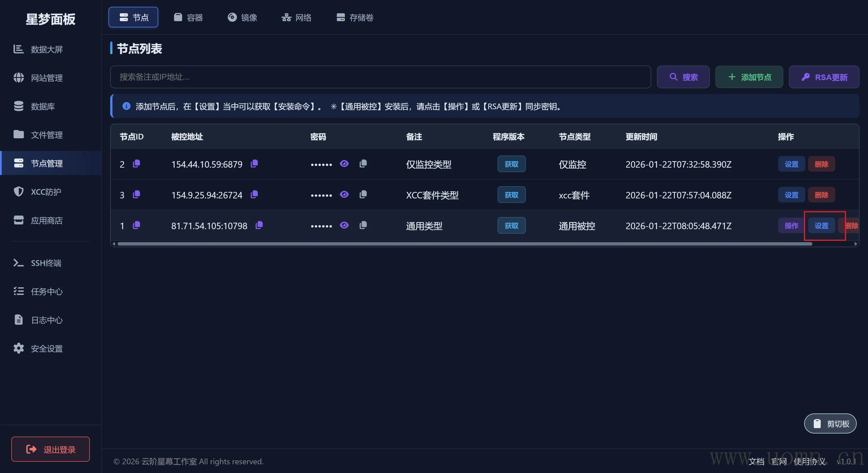
Task: Delete node 3 using 删除 button
Action: click(x=821, y=195)
